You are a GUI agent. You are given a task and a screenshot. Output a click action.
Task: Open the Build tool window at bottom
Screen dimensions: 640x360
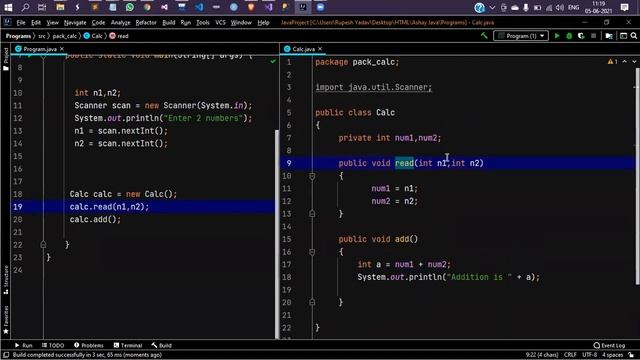(162, 345)
